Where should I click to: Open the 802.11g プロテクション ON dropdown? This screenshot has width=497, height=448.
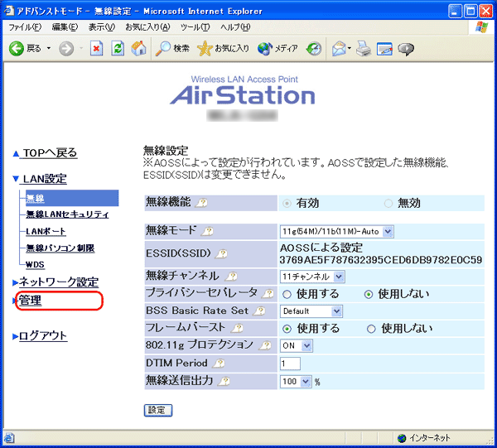point(296,345)
